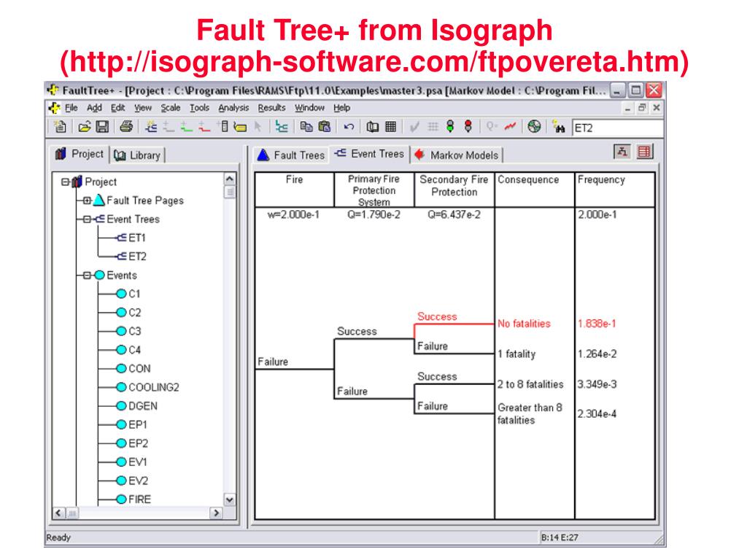Viewport: 747px width, 560px height.
Task: Open the Scale menu
Action: pos(171,108)
